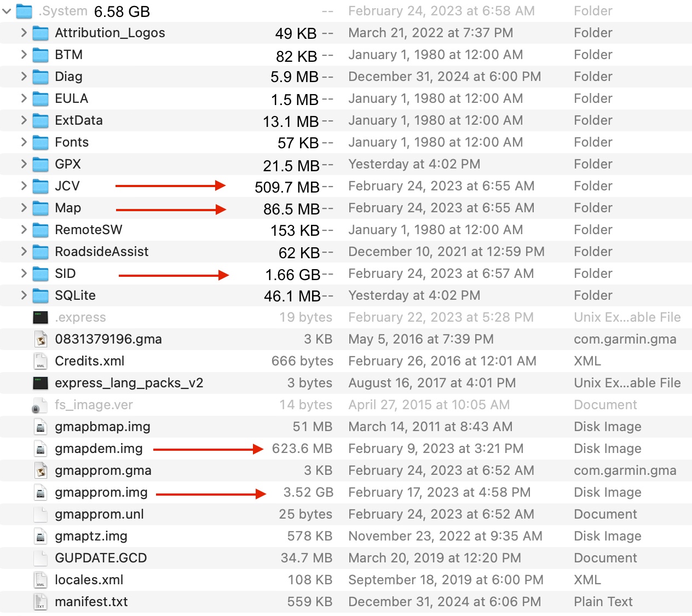Click the 509.7 MB size of JCV
Image resolution: width=692 pixels, height=616 pixels.
pos(287,187)
